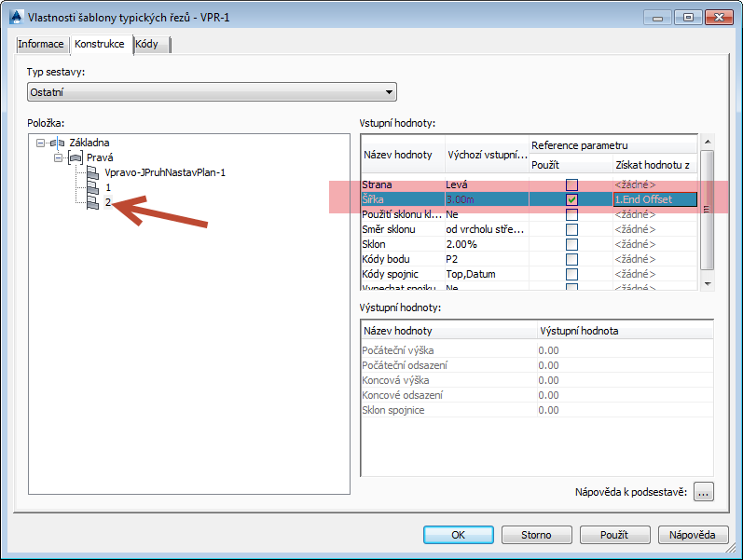Switch to the Informace tab
Image resolution: width=743 pixels, height=560 pixels.
pos(41,45)
